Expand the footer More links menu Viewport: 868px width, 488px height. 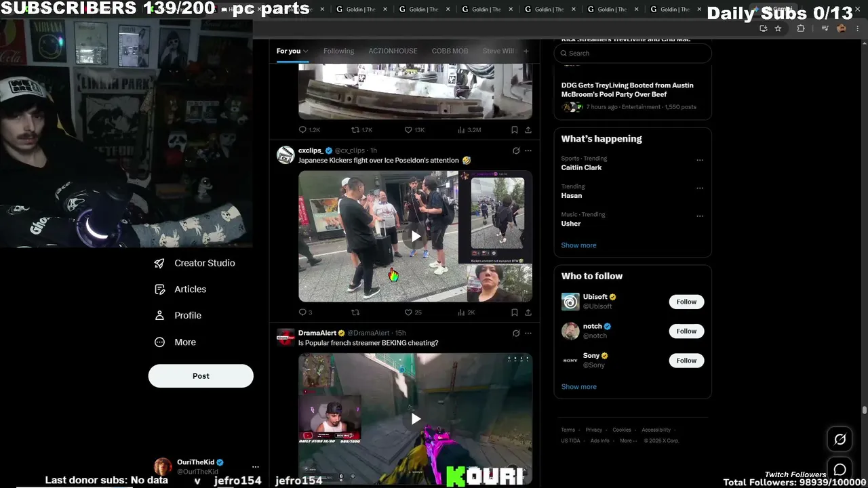point(629,441)
